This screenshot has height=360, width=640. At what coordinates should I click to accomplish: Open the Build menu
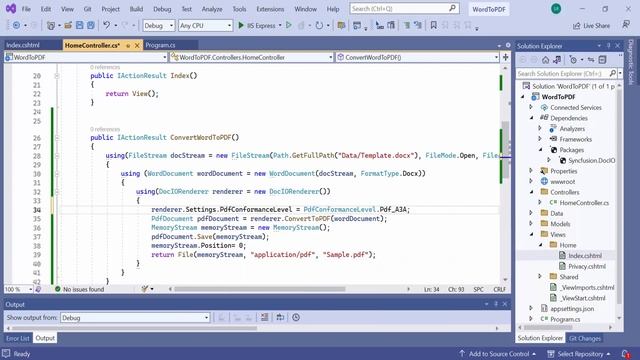[x=136, y=9]
